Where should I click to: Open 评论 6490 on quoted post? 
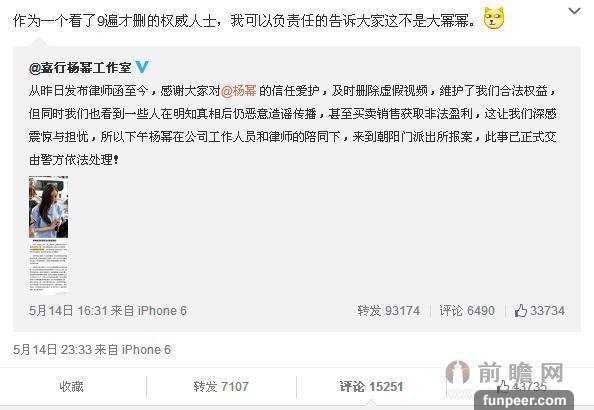coord(467,311)
